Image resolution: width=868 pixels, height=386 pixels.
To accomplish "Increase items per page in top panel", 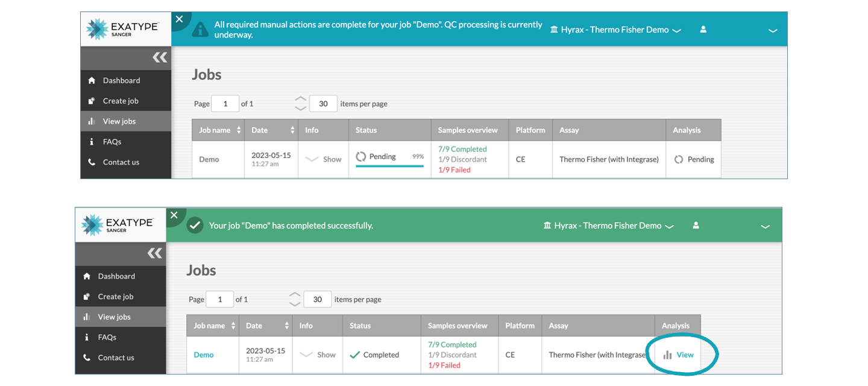I will [x=300, y=99].
